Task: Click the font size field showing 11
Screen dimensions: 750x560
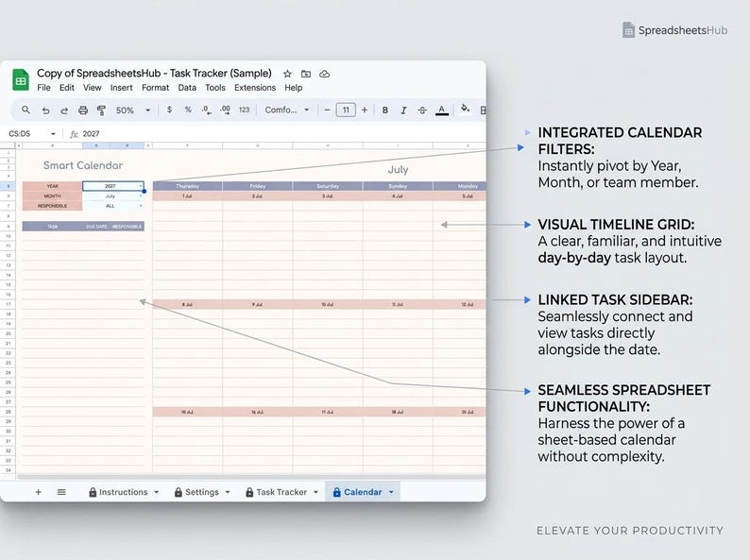Action: [x=346, y=110]
